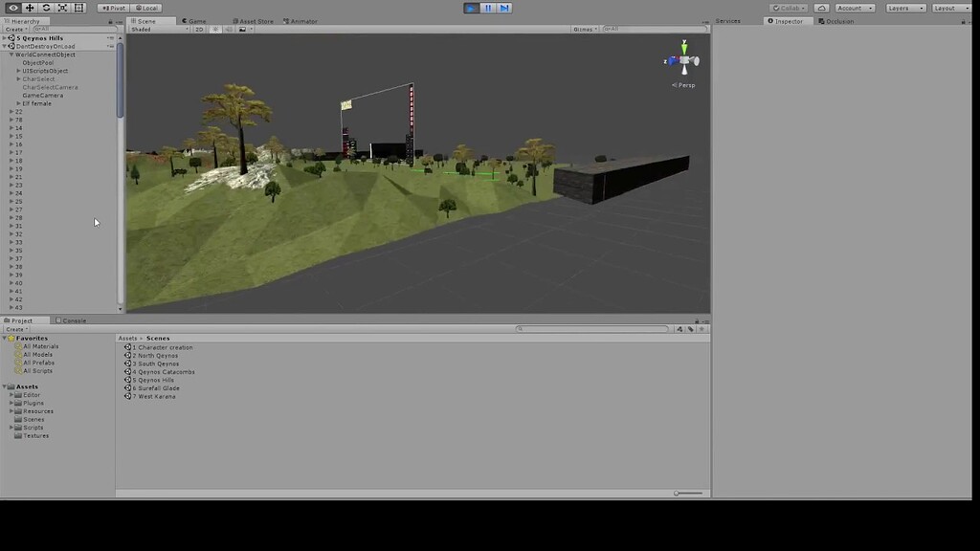The width and height of the screenshot is (980, 551).
Task: Select the Move tool
Action: pos(29,8)
